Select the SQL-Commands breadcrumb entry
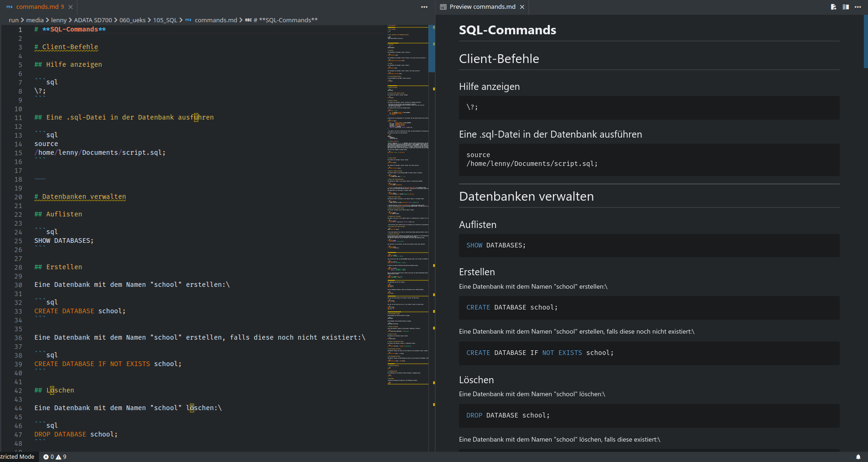Screen dimensions: 868x462 tap(285, 20)
